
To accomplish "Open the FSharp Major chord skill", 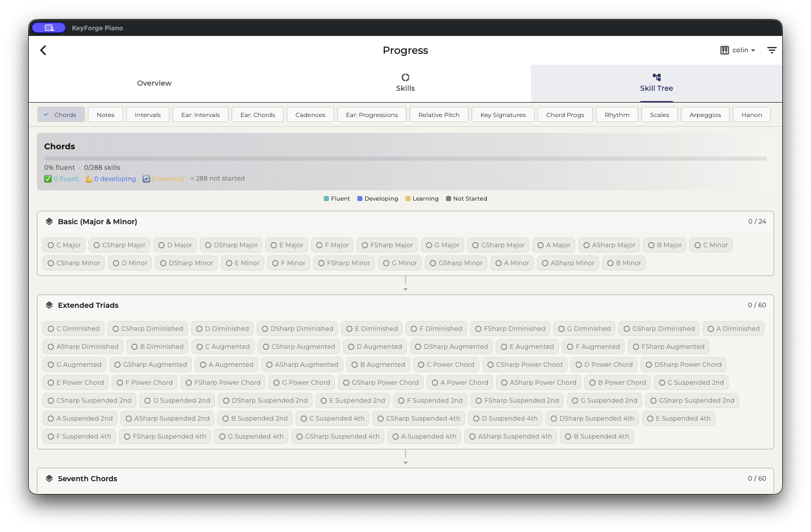I will coord(387,245).
